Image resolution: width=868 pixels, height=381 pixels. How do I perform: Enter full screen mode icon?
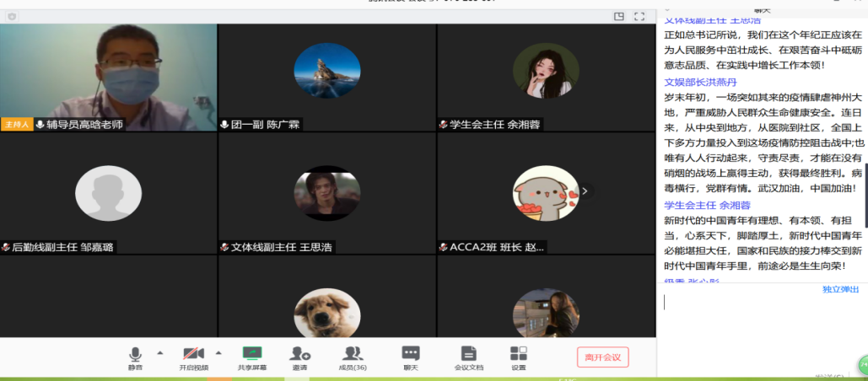(639, 17)
